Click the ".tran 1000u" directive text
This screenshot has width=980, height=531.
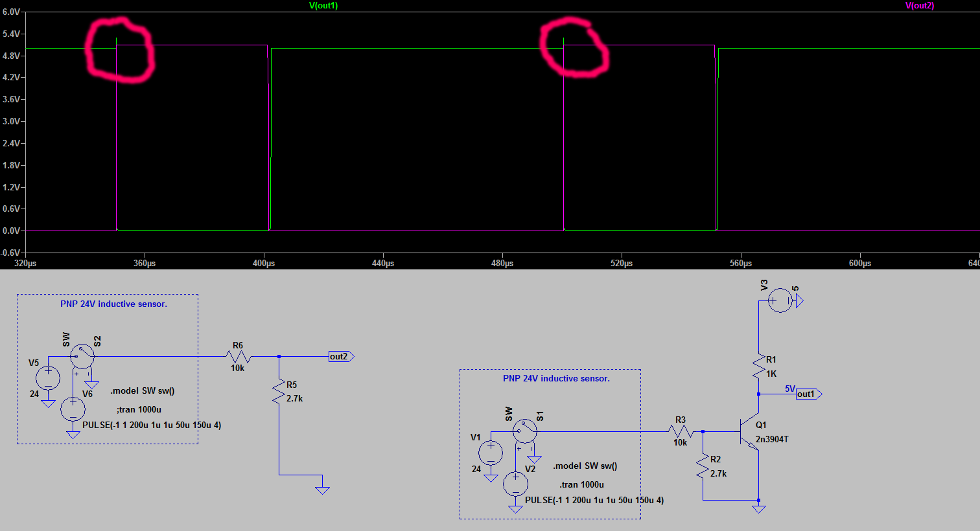[x=581, y=484]
